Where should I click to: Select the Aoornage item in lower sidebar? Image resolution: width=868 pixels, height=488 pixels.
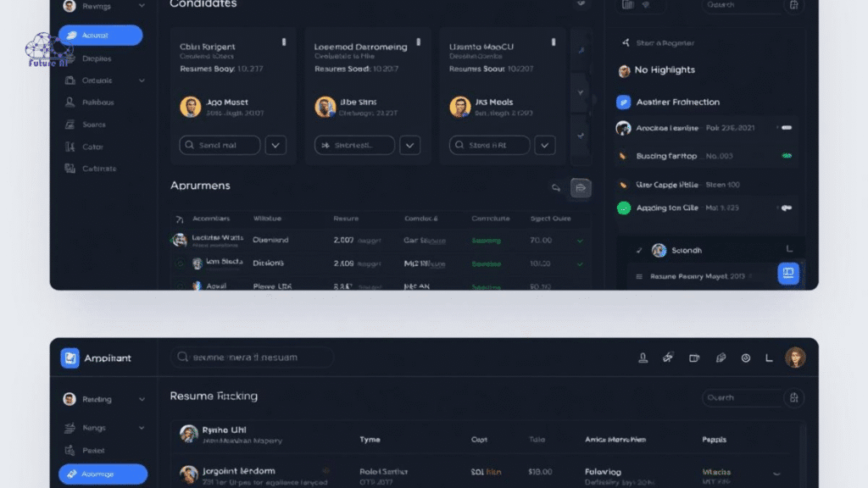pyautogui.click(x=103, y=474)
